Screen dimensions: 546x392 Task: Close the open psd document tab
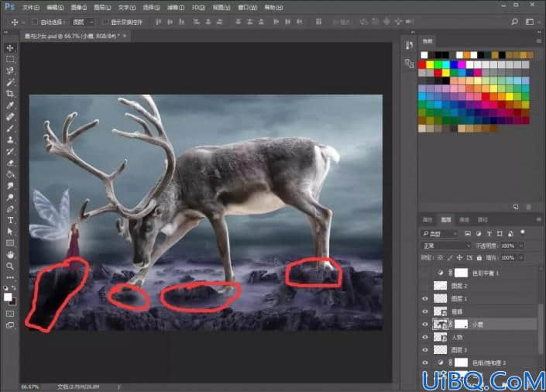[125, 36]
